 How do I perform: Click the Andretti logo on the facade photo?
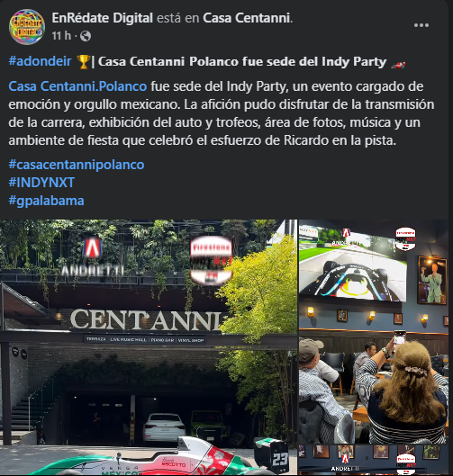pyautogui.click(x=92, y=256)
